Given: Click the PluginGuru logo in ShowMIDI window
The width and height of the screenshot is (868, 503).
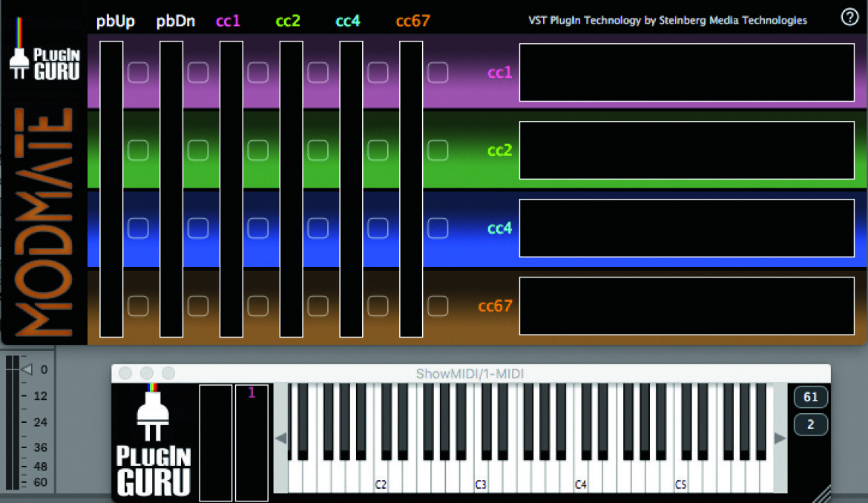Looking at the screenshot, I should coord(153,441).
